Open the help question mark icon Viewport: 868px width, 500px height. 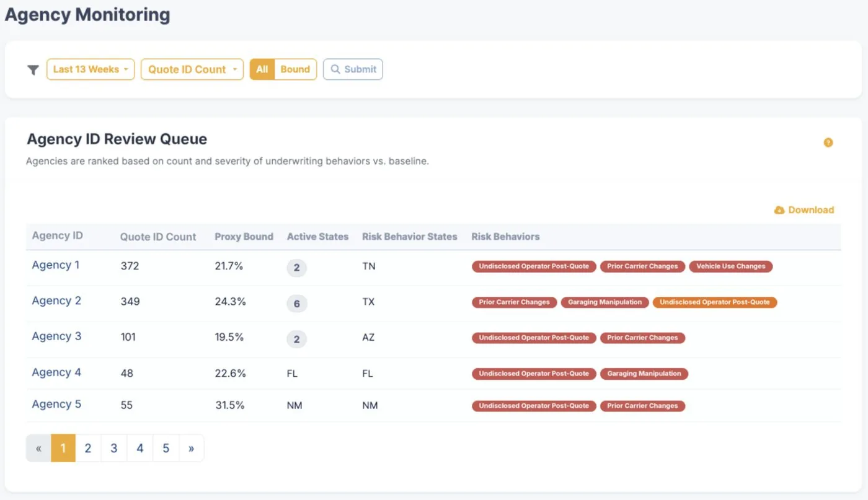tap(828, 143)
